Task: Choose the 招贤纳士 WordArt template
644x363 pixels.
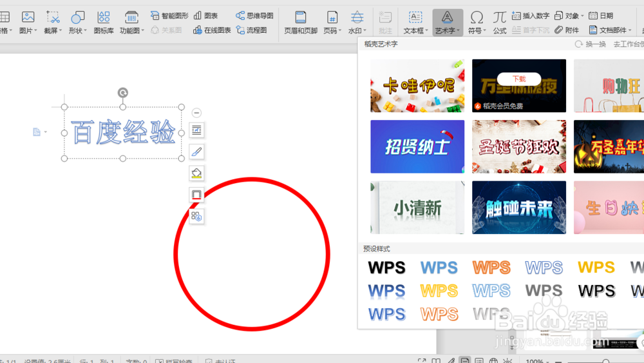Action: tap(417, 146)
